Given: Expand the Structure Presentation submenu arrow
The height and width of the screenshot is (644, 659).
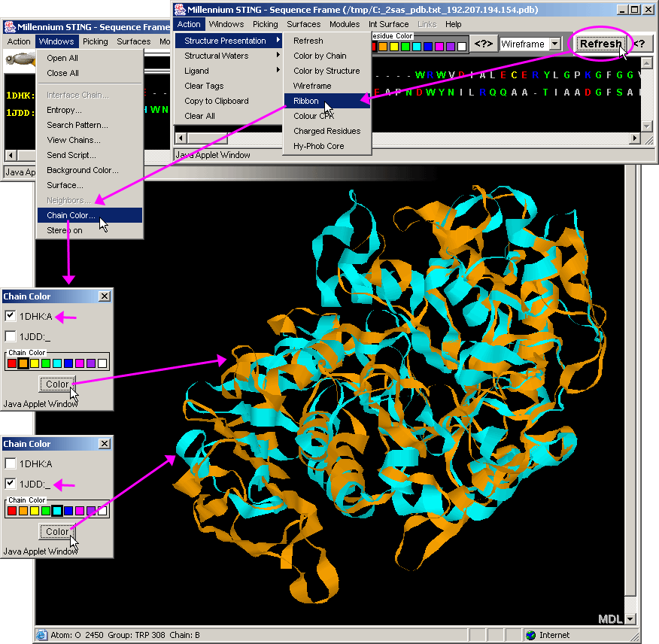Looking at the screenshot, I should click(278, 40).
